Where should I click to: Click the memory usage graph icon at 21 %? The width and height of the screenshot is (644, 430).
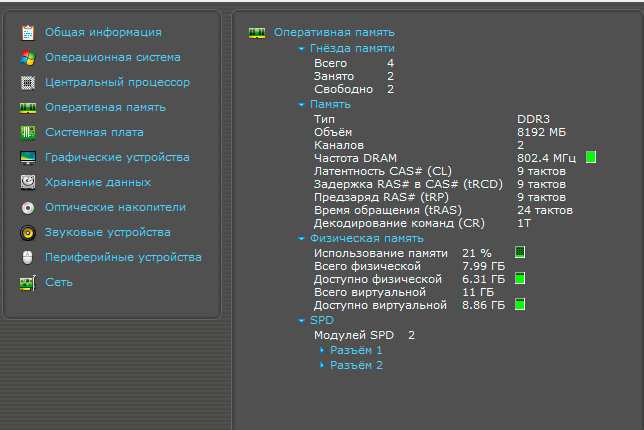pos(520,252)
